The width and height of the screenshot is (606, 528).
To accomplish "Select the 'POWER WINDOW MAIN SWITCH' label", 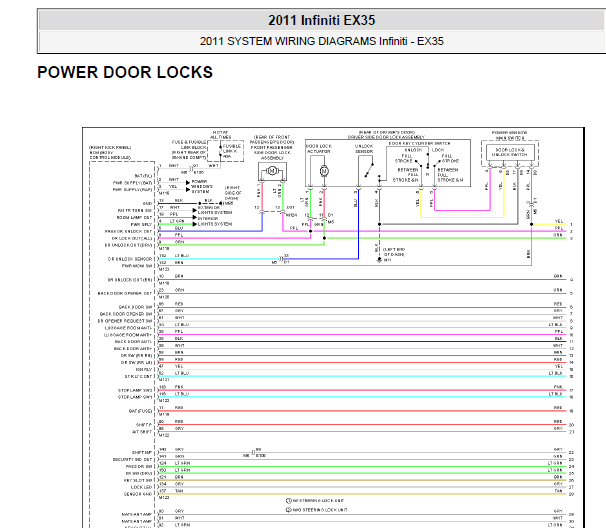I will (x=510, y=135).
